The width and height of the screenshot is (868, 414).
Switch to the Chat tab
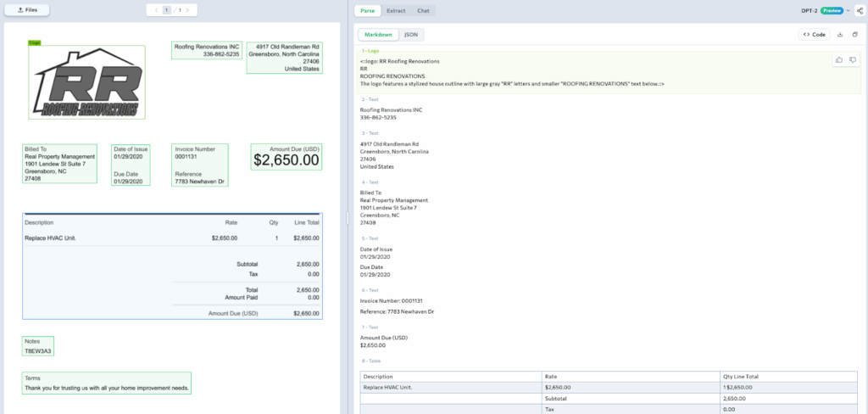tap(423, 10)
